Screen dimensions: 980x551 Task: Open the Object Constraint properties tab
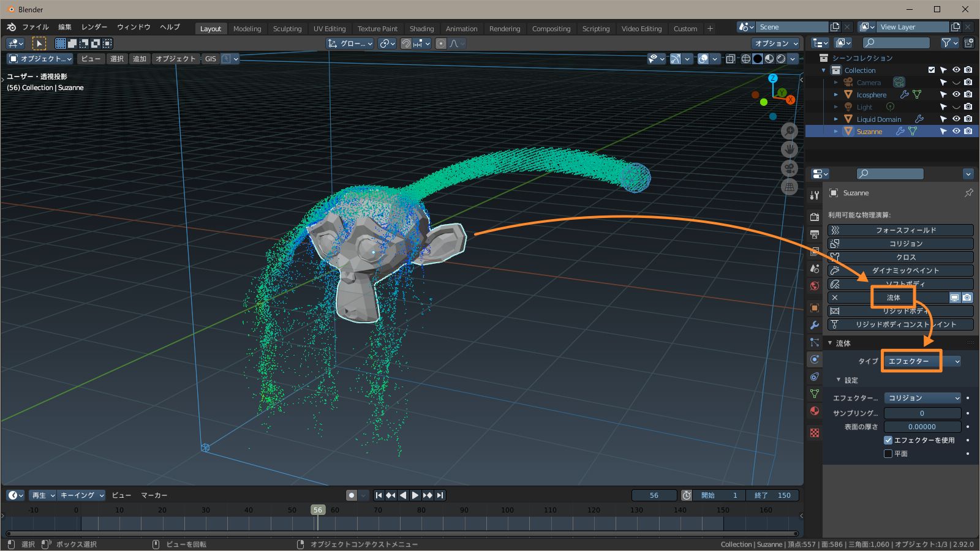pos(814,377)
